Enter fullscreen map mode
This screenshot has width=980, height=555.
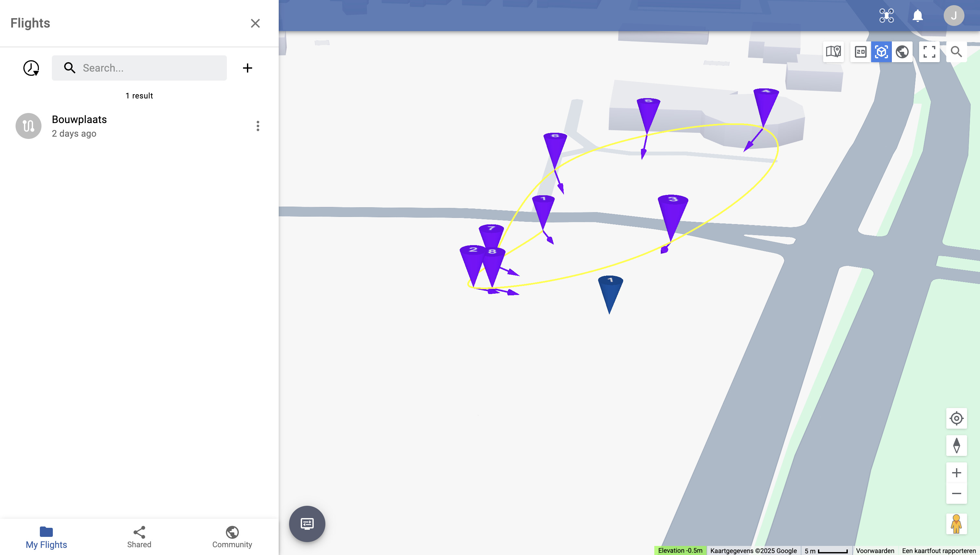tap(929, 51)
